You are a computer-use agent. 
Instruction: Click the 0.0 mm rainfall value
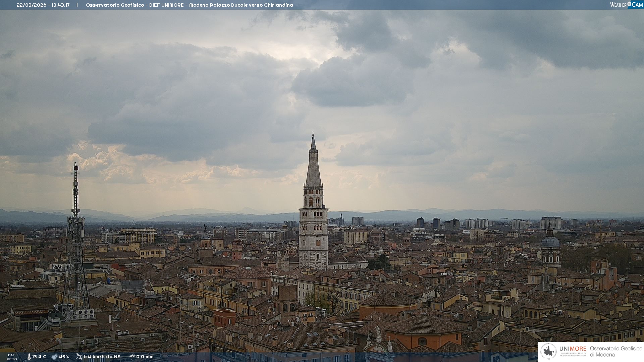(145, 357)
